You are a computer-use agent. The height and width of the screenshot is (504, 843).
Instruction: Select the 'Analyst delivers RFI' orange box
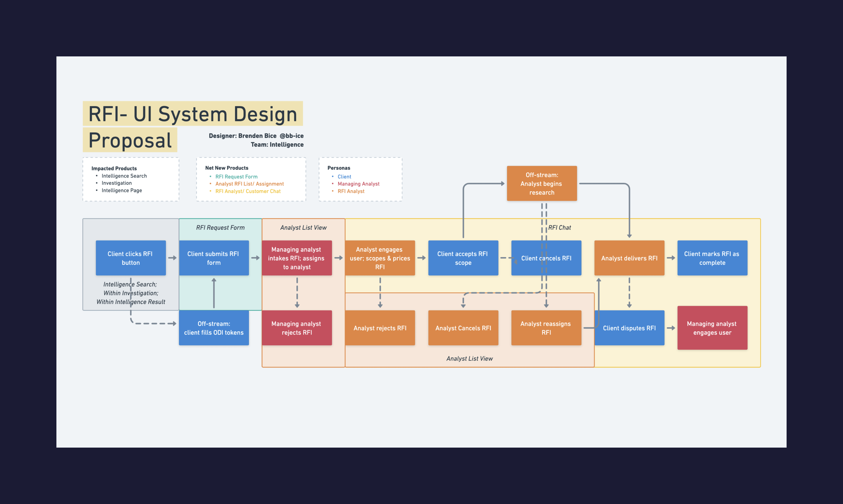(629, 258)
